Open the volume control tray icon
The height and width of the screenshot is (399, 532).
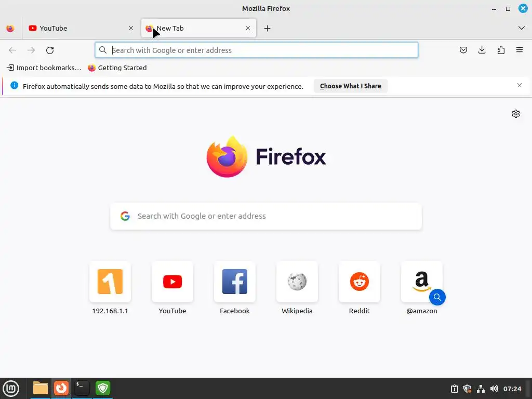[x=494, y=389]
